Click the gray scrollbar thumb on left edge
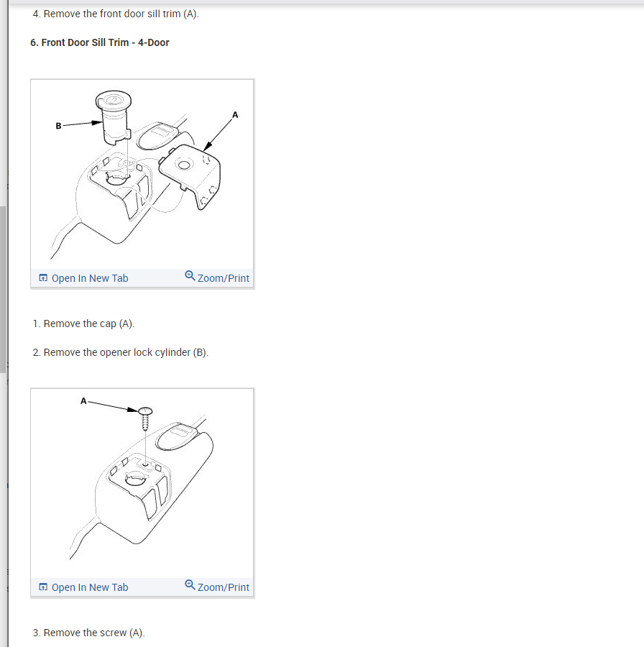The image size is (644, 647). (x=3, y=290)
